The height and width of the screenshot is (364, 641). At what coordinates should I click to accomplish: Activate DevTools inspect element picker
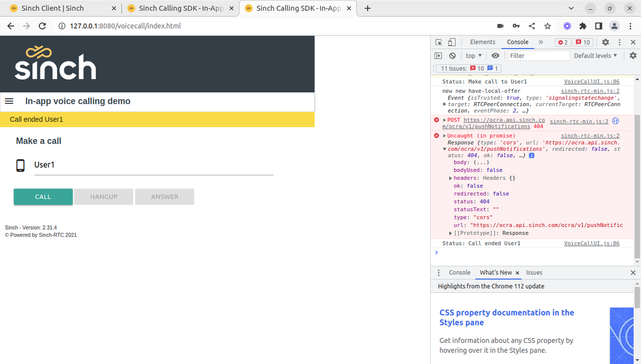[x=439, y=43]
